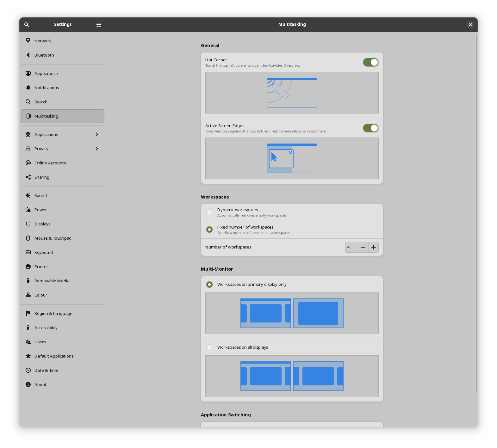Screen dimensions: 497x448
Task: Click the Hot Corner illustration preview
Action: [292, 93]
